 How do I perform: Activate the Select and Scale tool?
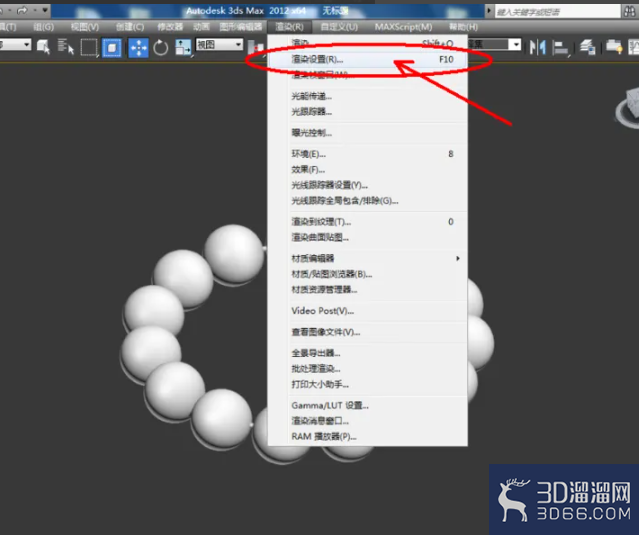pyautogui.click(x=183, y=48)
